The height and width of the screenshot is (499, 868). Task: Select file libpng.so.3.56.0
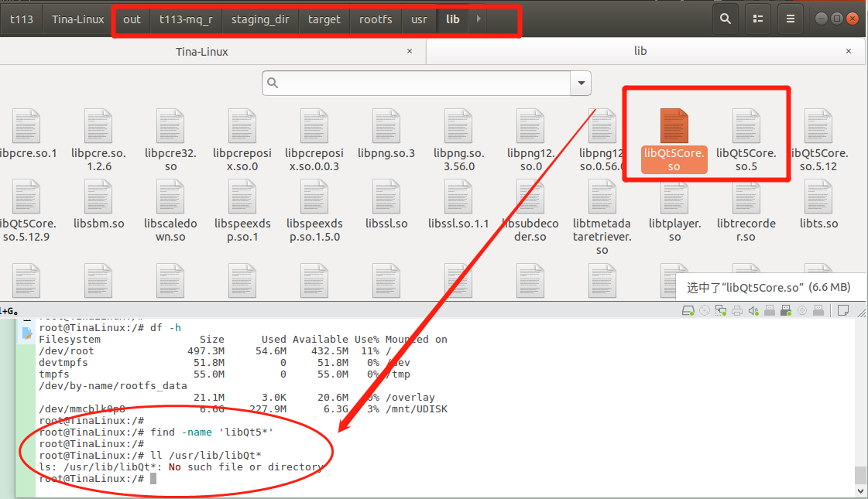click(x=458, y=141)
